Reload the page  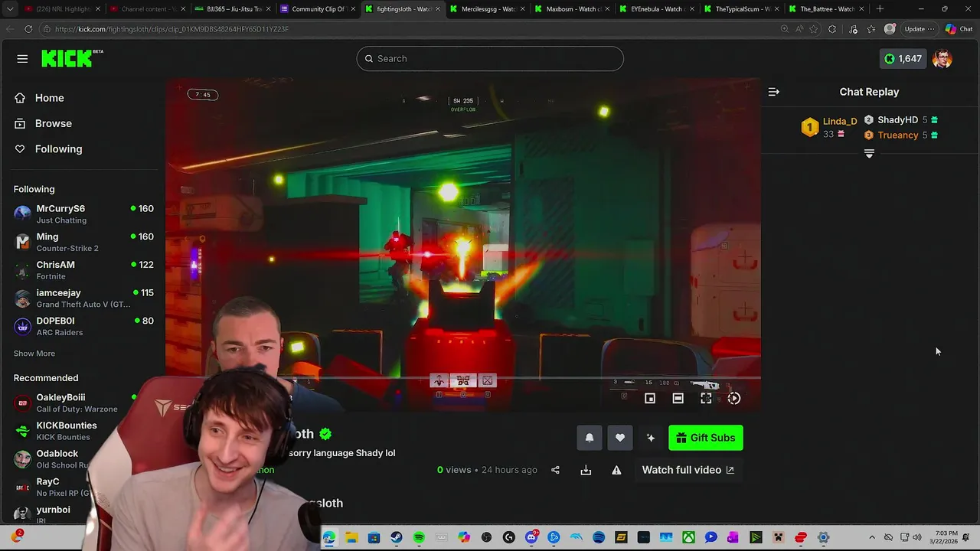pos(28,29)
